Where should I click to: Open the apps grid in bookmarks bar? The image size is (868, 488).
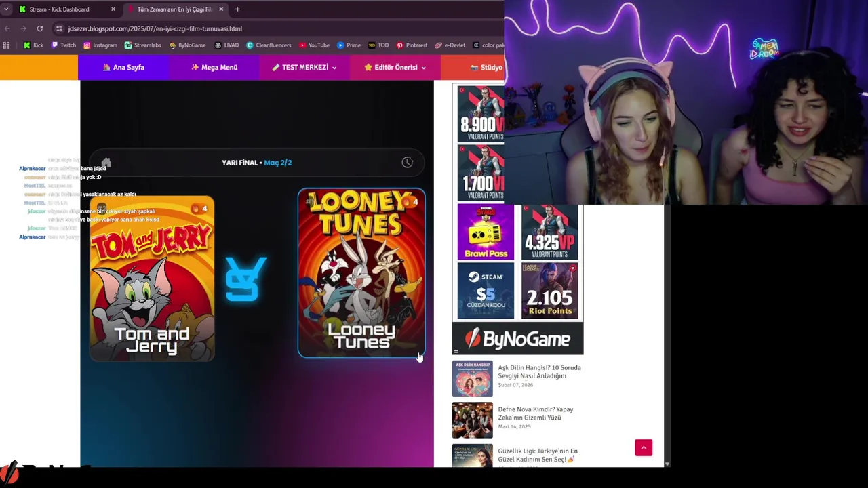[7, 45]
